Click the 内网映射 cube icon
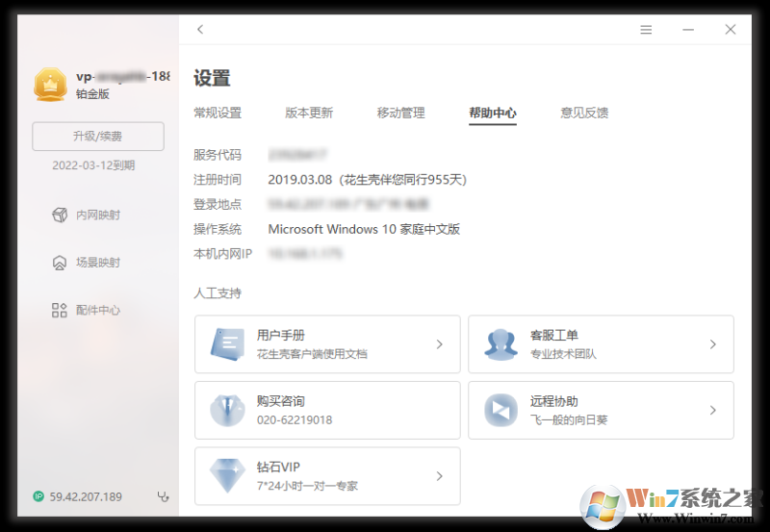 60,215
